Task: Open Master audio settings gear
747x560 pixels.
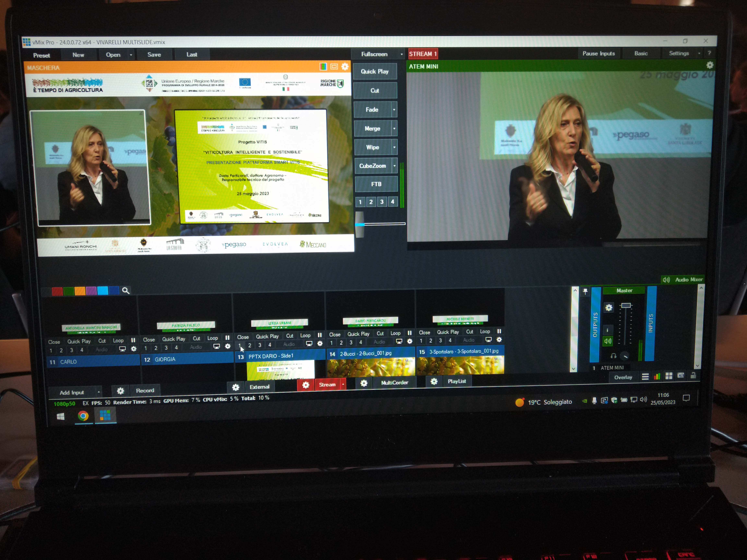Action: pos(609,308)
